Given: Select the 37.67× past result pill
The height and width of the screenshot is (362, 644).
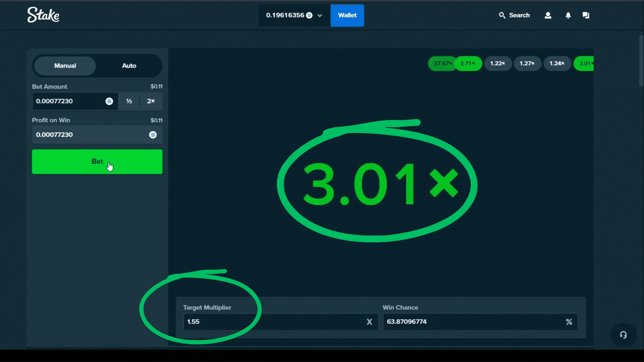Looking at the screenshot, I should (442, 63).
